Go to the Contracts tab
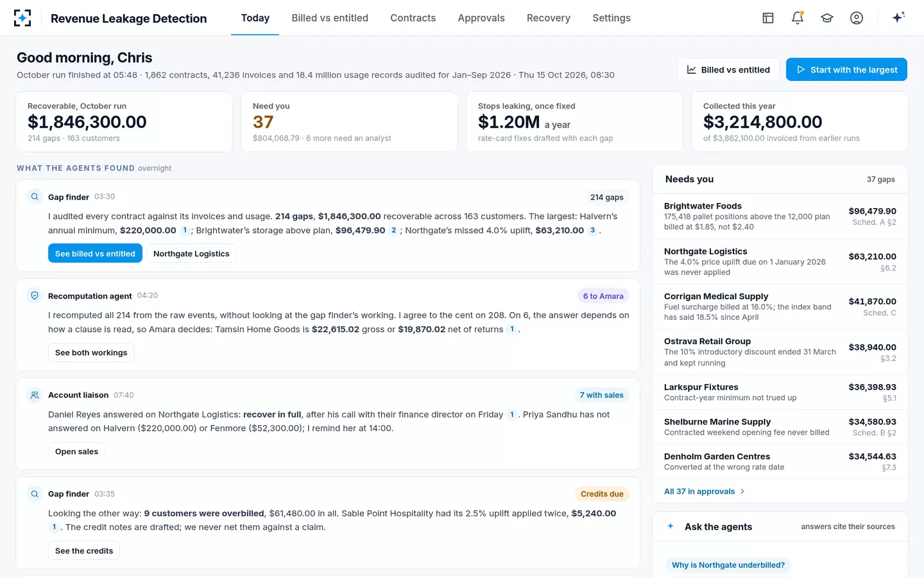The height and width of the screenshot is (578, 924). [413, 18]
